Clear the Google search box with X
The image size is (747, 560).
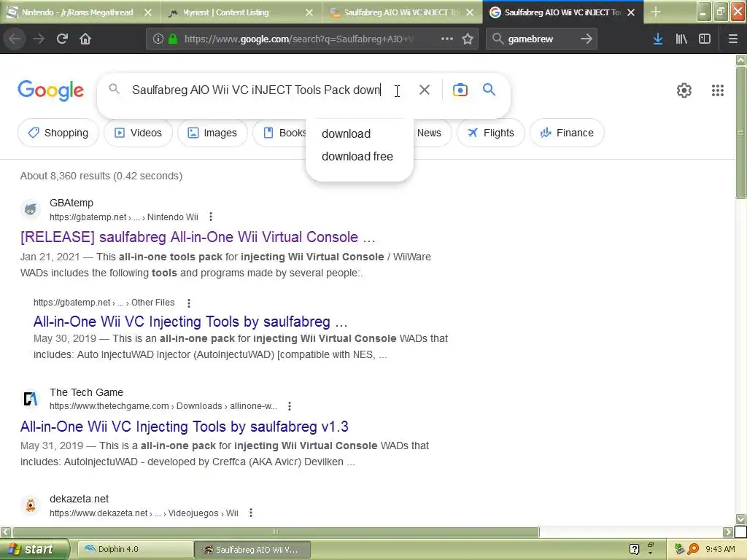point(424,90)
